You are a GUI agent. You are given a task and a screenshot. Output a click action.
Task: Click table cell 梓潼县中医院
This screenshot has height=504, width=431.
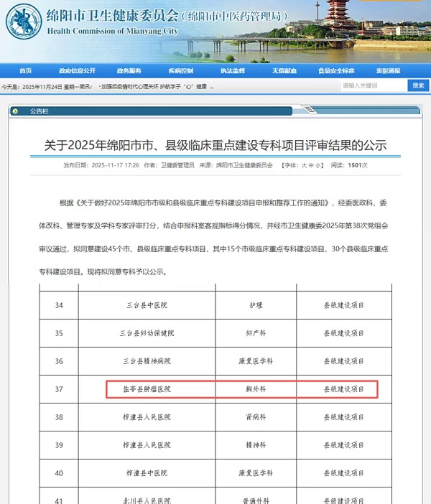click(147, 473)
